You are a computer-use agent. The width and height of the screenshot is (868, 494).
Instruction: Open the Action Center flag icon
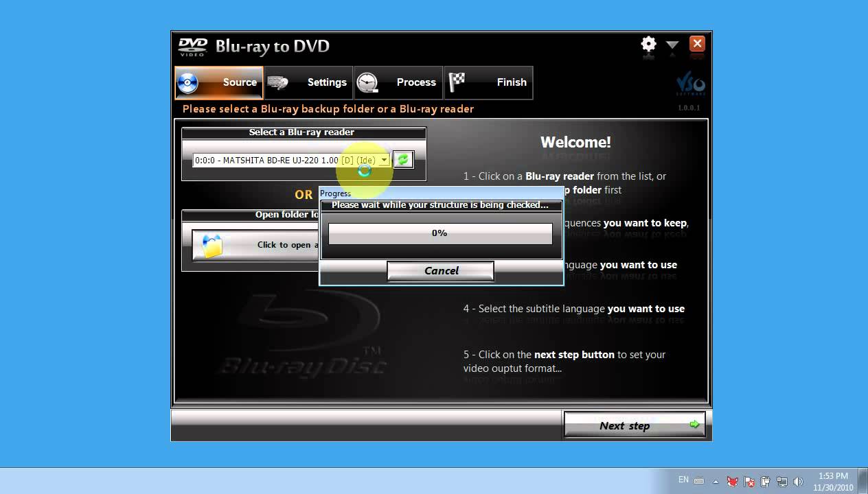coord(750,481)
